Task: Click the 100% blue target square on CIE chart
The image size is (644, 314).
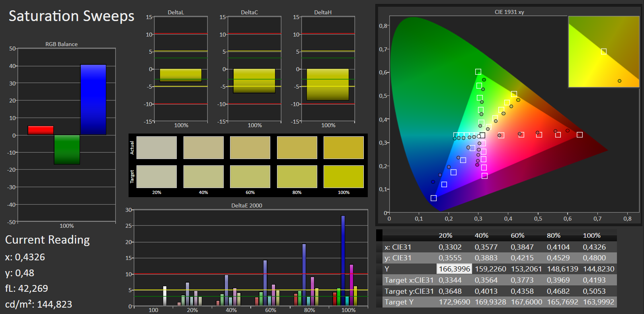Action: point(433,198)
